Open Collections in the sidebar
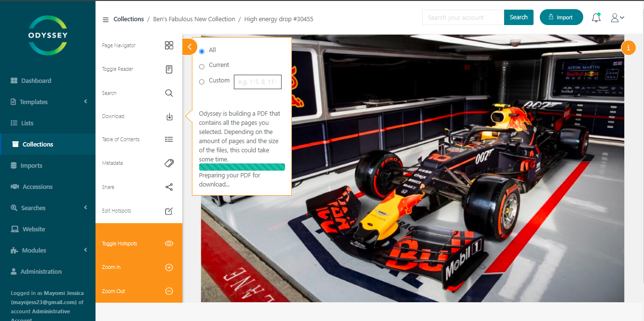This screenshot has width=644, height=321. [48, 145]
